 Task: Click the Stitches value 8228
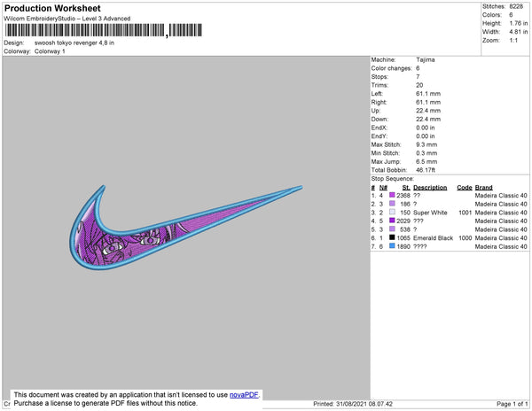pyautogui.click(x=516, y=6)
